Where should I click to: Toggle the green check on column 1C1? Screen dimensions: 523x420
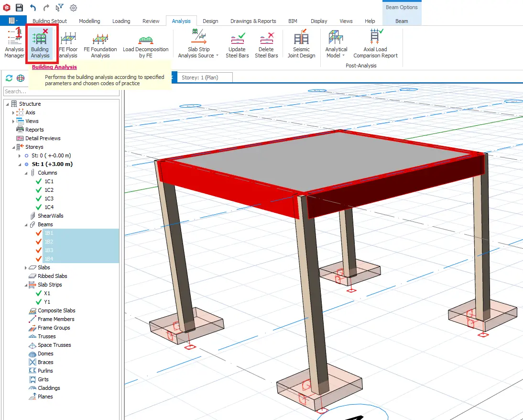point(39,181)
